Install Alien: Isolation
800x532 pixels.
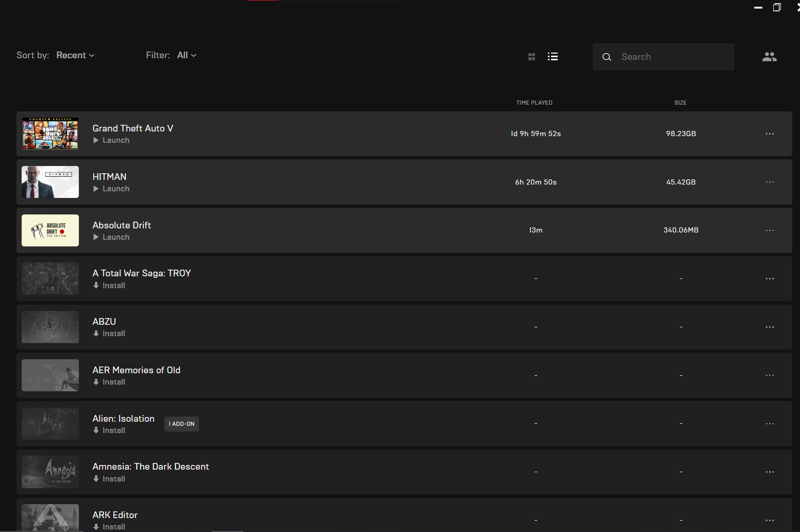point(109,430)
